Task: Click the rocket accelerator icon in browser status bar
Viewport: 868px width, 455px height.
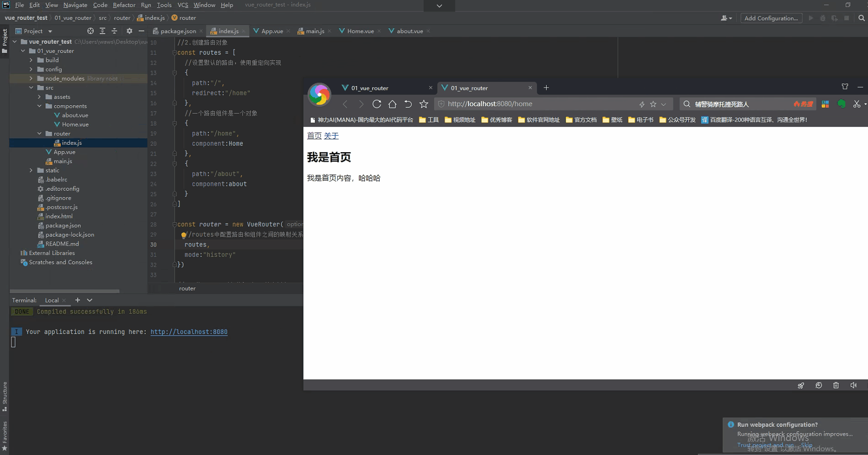Action: tap(801, 385)
